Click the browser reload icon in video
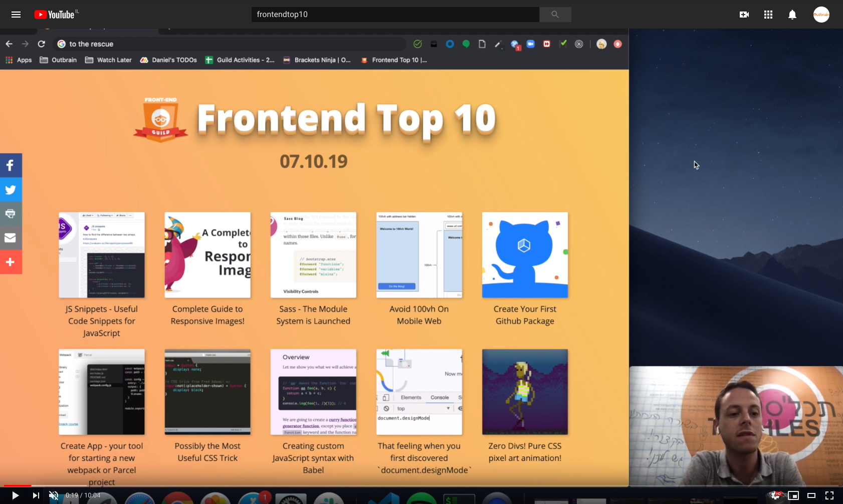This screenshot has width=843, height=504. [42, 44]
